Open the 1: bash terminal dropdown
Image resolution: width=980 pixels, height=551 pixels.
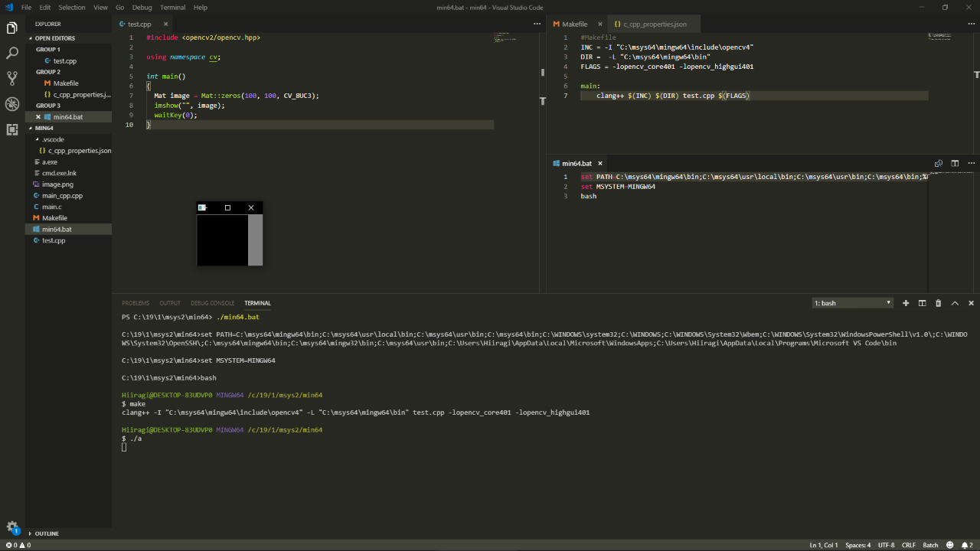click(x=853, y=303)
